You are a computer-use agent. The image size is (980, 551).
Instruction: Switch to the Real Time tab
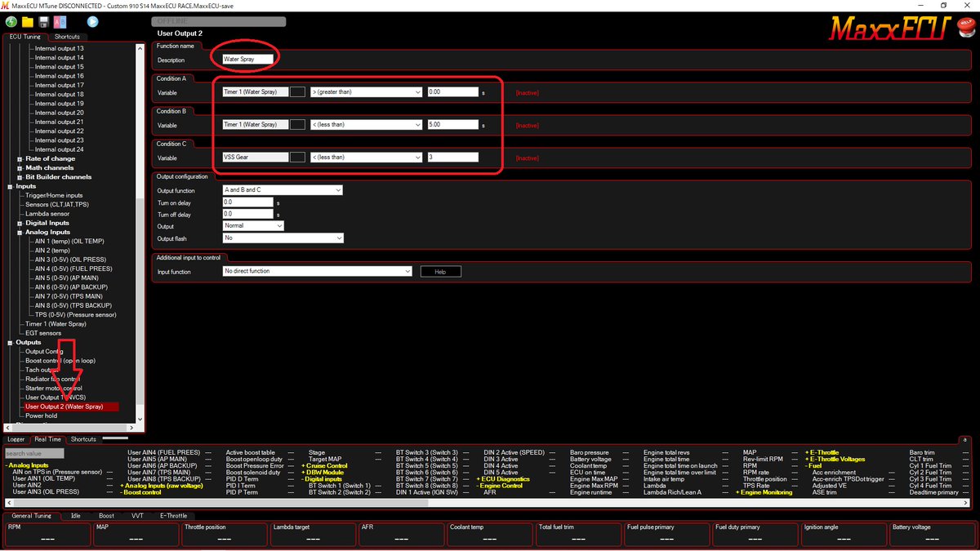pyautogui.click(x=47, y=439)
